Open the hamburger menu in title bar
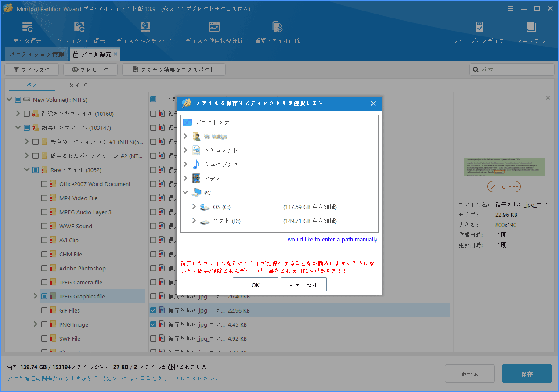This screenshot has width=559, height=392. click(511, 8)
